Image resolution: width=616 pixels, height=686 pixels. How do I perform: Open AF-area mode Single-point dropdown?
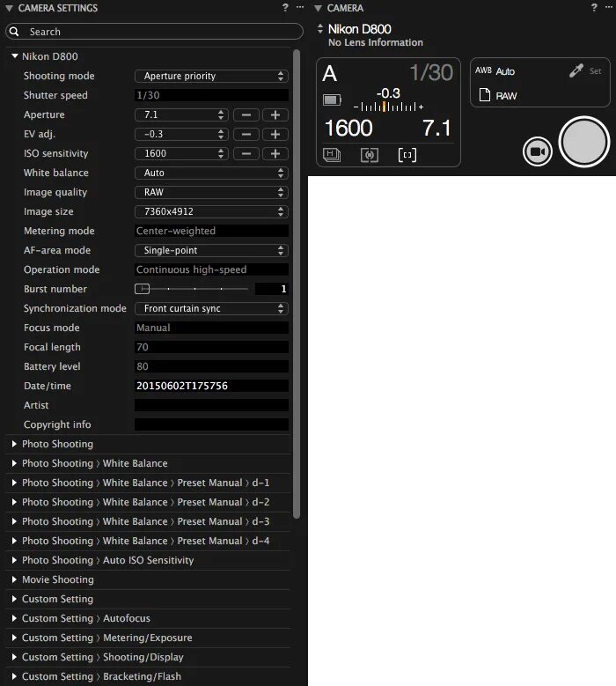211,250
